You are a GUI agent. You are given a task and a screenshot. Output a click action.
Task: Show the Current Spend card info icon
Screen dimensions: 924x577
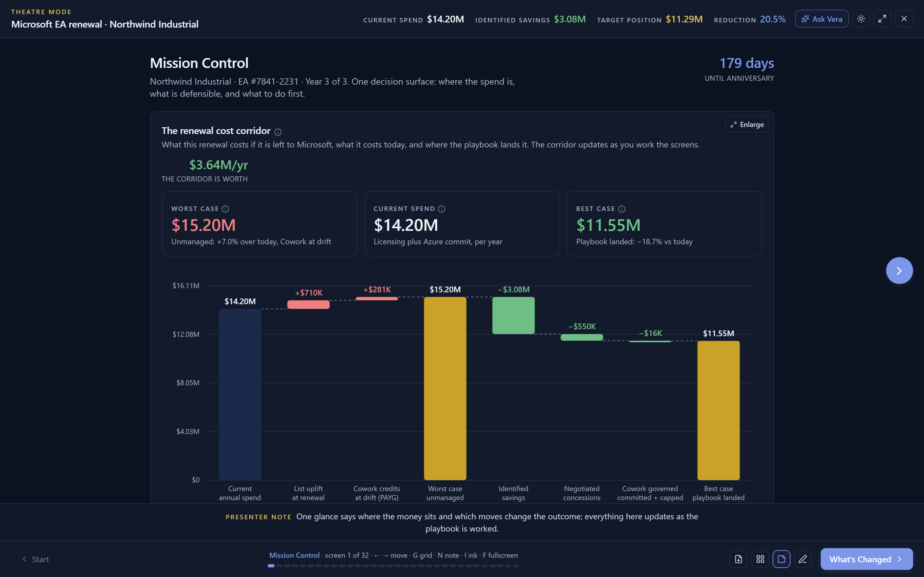click(442, 209)
